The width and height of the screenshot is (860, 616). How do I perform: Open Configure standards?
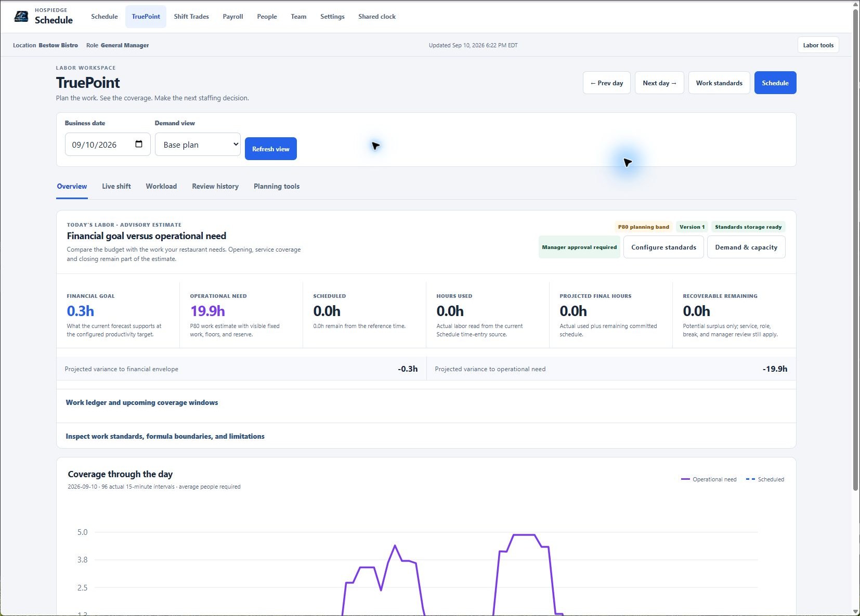pyautogui.click(x=663, y=247)
